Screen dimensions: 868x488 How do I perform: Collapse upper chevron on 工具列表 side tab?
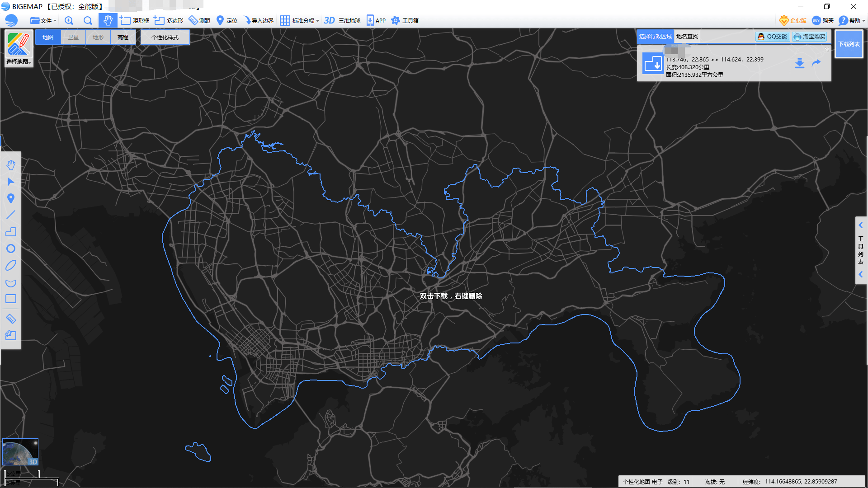click(x=861, y=225)
